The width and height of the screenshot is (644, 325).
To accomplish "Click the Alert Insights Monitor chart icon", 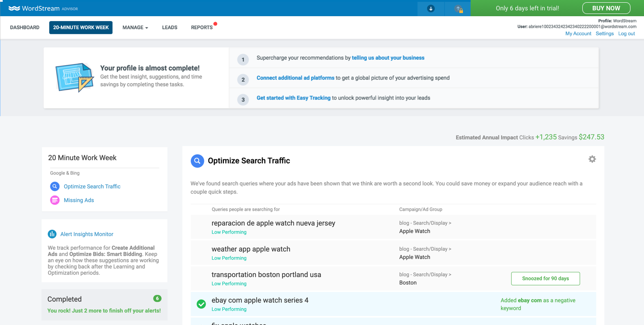I will coord(52,234).
